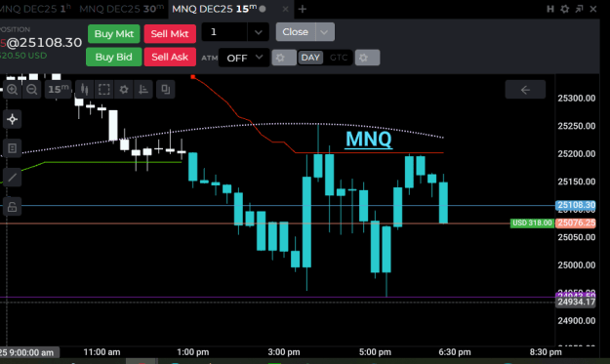Switch to MNQ DEC25 30m tab

pyautogui.click(x=122, y=9)
